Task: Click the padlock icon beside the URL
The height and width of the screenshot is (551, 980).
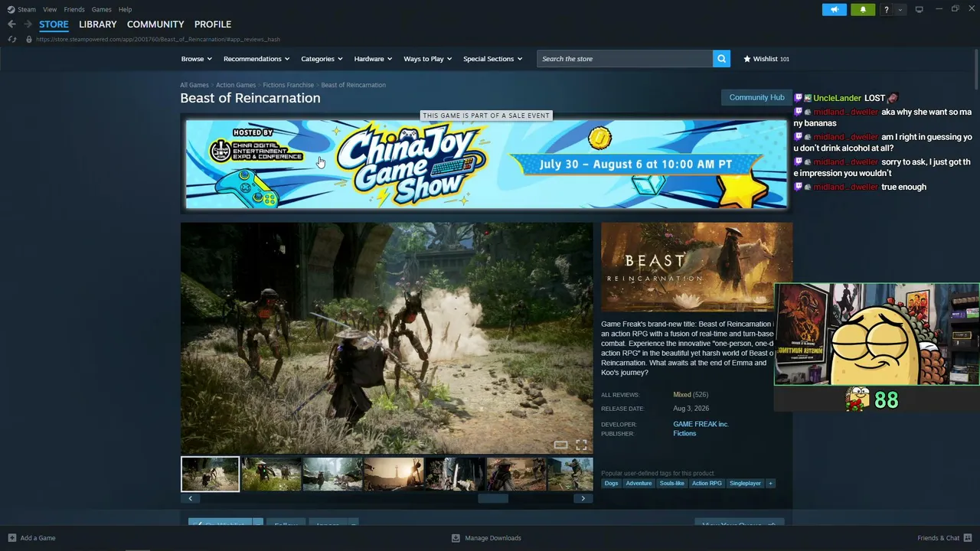Action: [29, 39]
